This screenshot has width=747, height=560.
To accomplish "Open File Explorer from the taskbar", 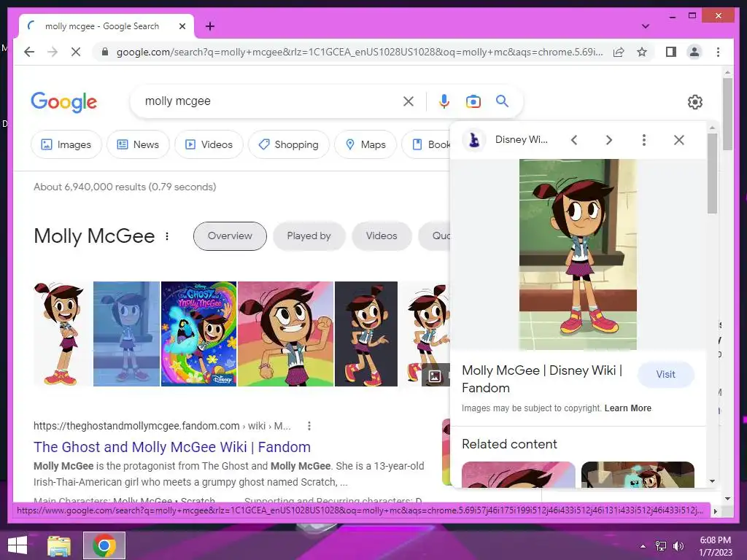I will 59,545.
